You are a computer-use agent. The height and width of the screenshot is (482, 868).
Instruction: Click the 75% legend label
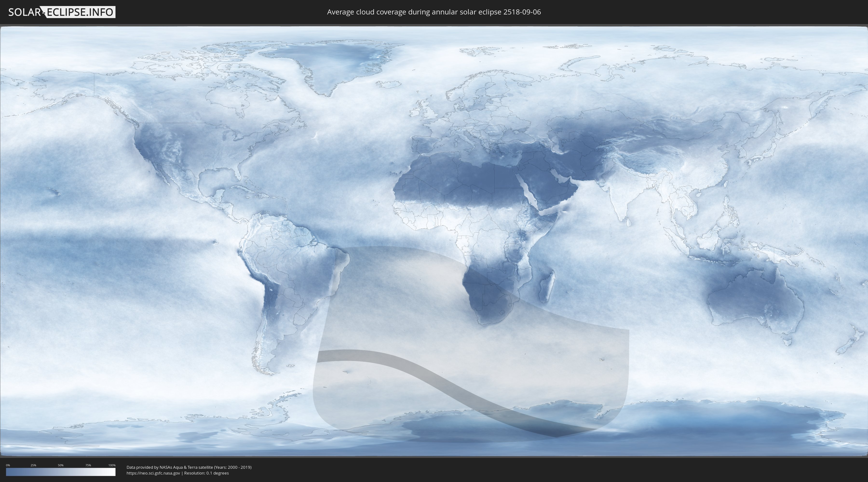(88, 465)
